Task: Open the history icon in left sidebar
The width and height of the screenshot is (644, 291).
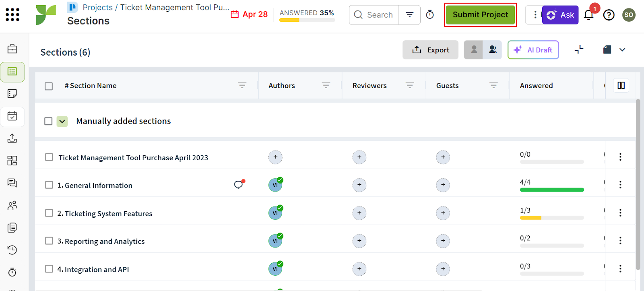Action: point(12,250)
